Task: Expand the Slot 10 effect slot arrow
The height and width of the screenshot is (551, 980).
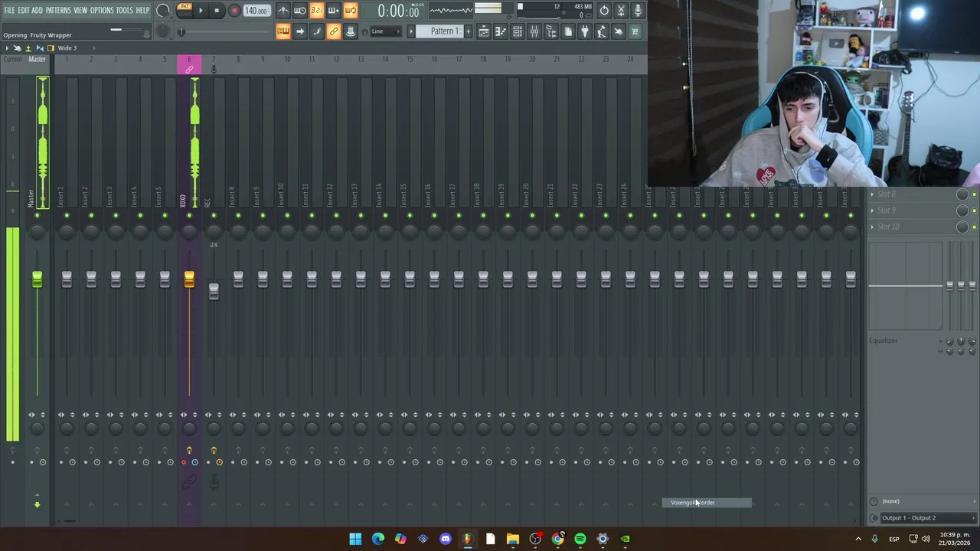Action: click(x=872, y=227)
